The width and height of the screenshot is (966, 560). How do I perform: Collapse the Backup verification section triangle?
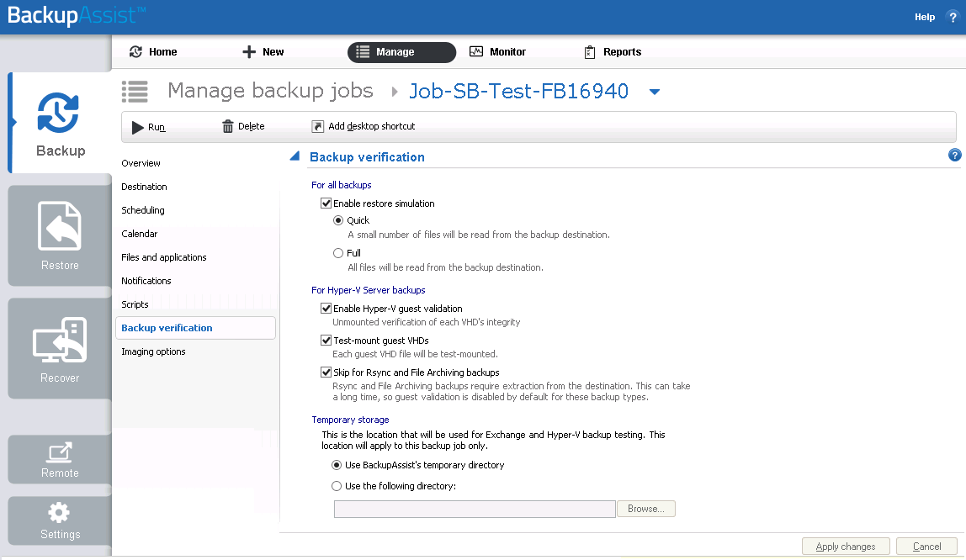pos(295,156)
